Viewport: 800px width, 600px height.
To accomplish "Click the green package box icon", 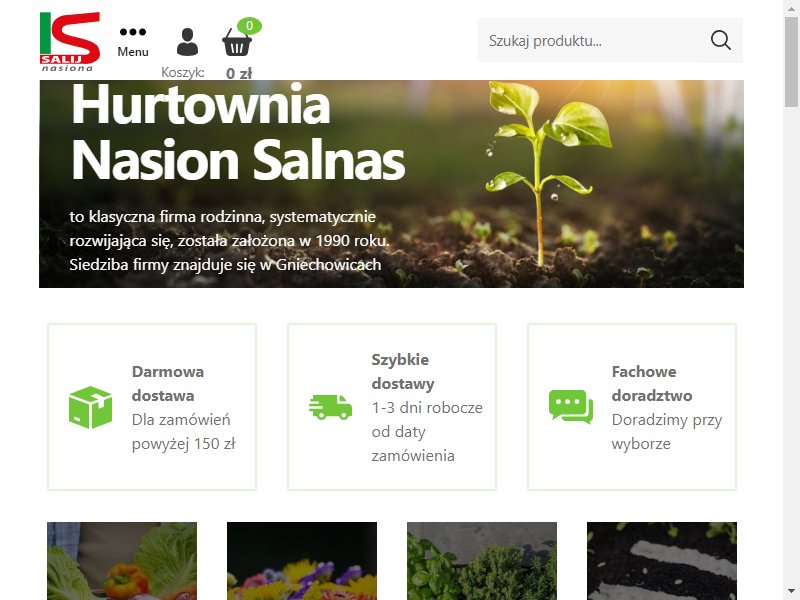I will (x=90, y=407).
